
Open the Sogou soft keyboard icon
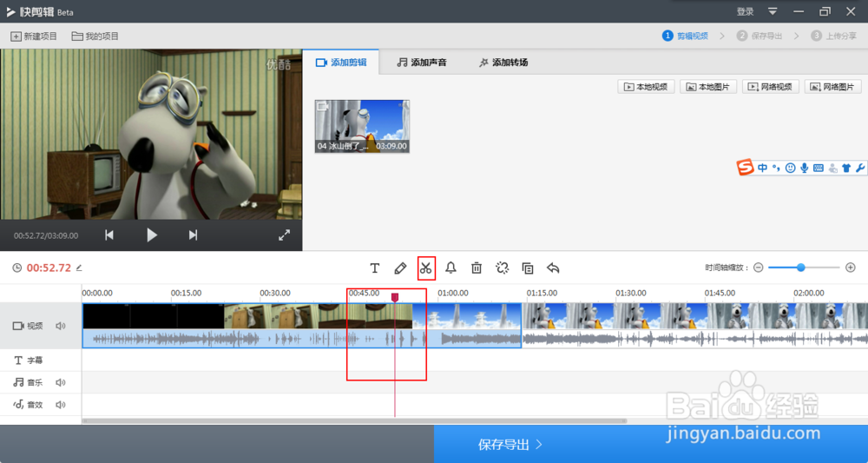[x=819, y=168]
